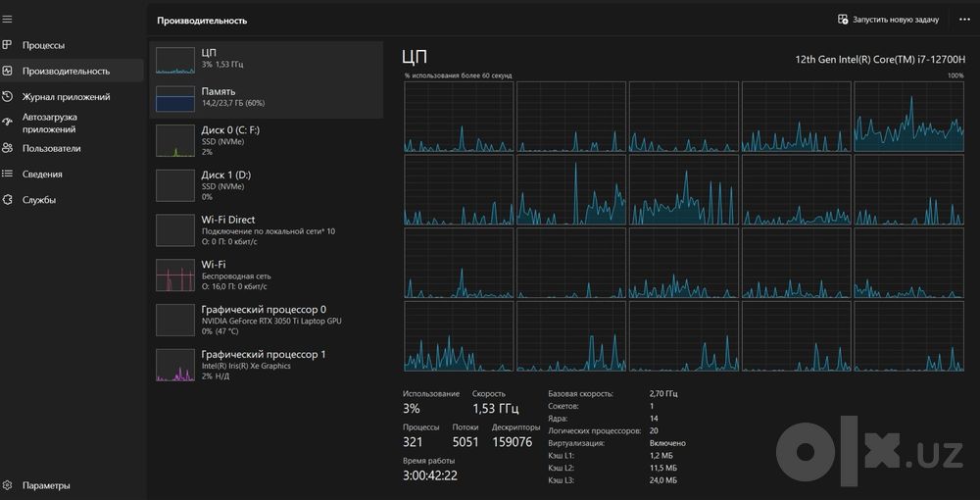980x500 pixels.
Task: Click the 12th Gen Intel Core i7-12700H label
Action: [x=880, y=60]
